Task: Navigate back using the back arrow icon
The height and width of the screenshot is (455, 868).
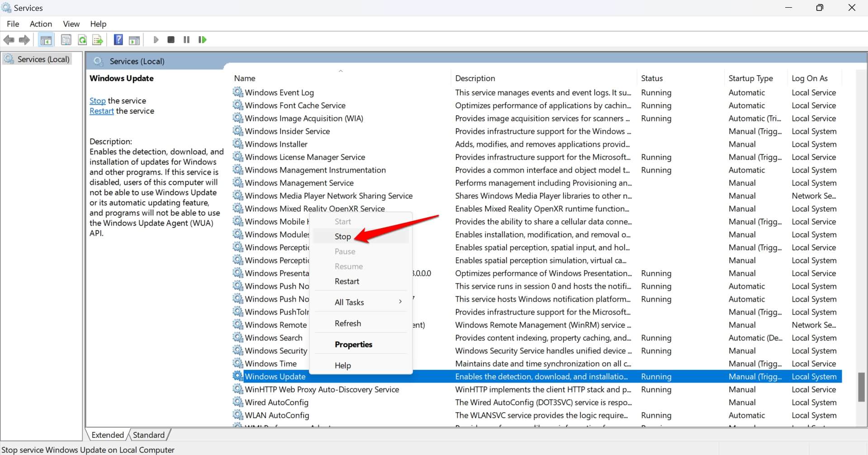Action: point(9,40)
